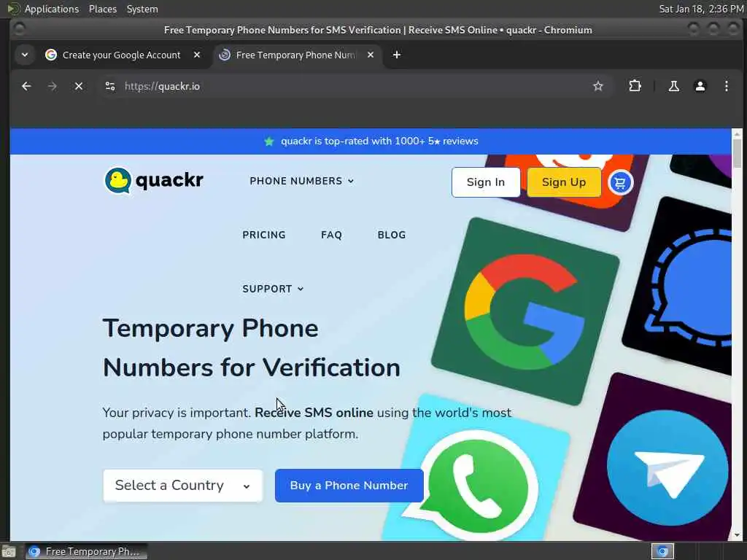Viewport: 747px width, 560px height.
Task: Open the Places menu
Action: coord(102,9)
